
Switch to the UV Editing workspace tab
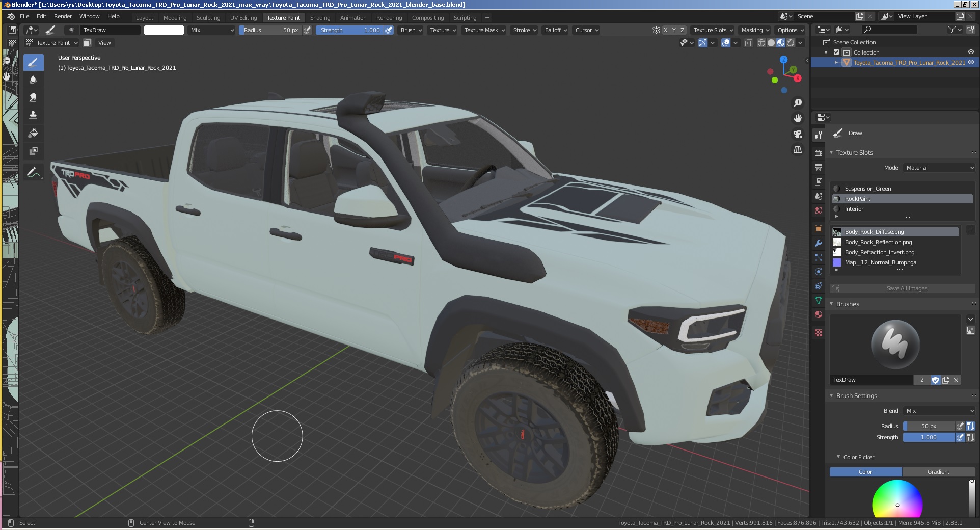[243, 17]
